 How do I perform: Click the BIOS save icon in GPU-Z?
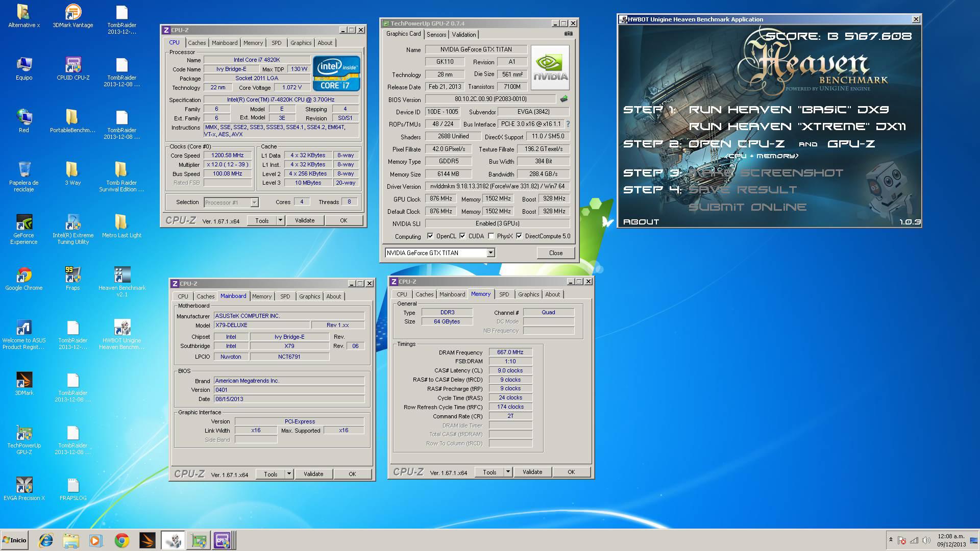pyautogui.click(x=564, y=99)
